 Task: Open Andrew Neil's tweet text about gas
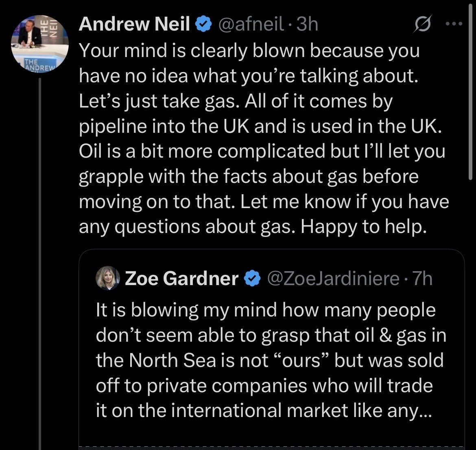click(264, 138)
